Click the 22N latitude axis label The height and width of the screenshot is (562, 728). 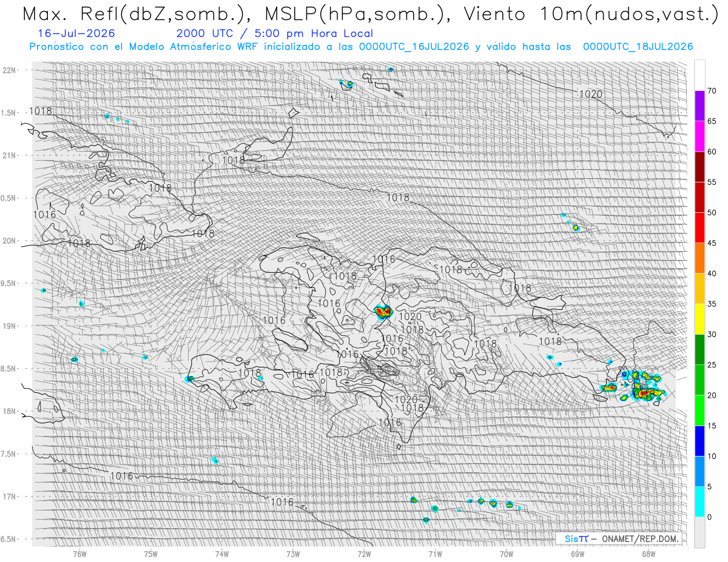coord(10,70)
